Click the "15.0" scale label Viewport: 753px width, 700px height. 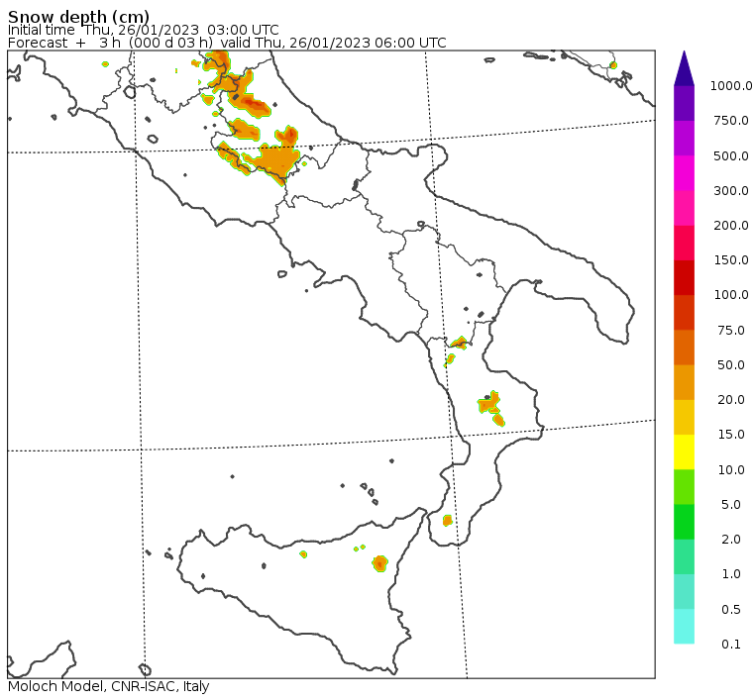click(x=731, y=435)
